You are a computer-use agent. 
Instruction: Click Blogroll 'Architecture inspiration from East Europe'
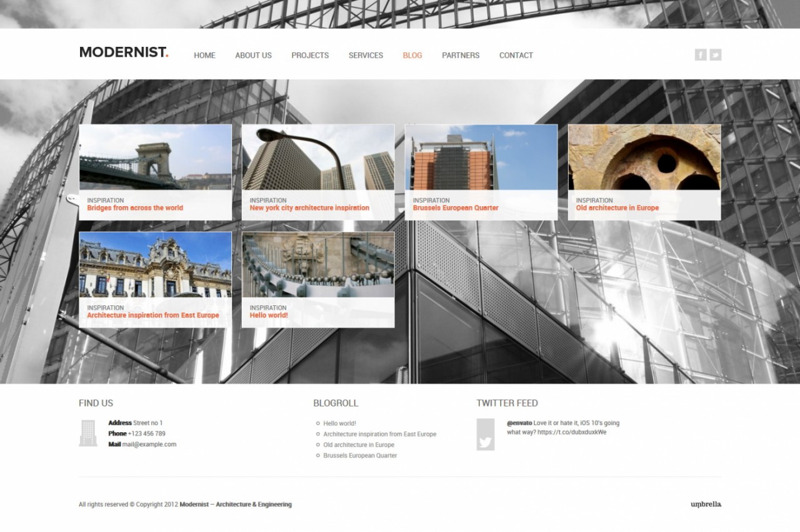[380, 434]
